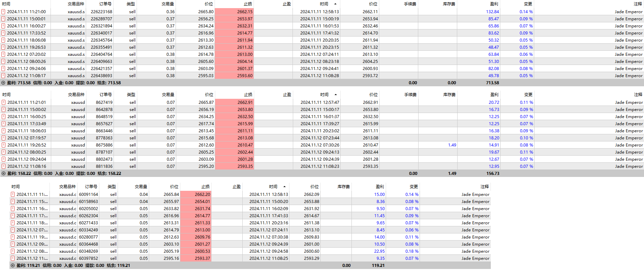Click the close time 2024.11.12 07:24:11 in xauusd.s table
The image size is (644, 271).
[320, 54]
